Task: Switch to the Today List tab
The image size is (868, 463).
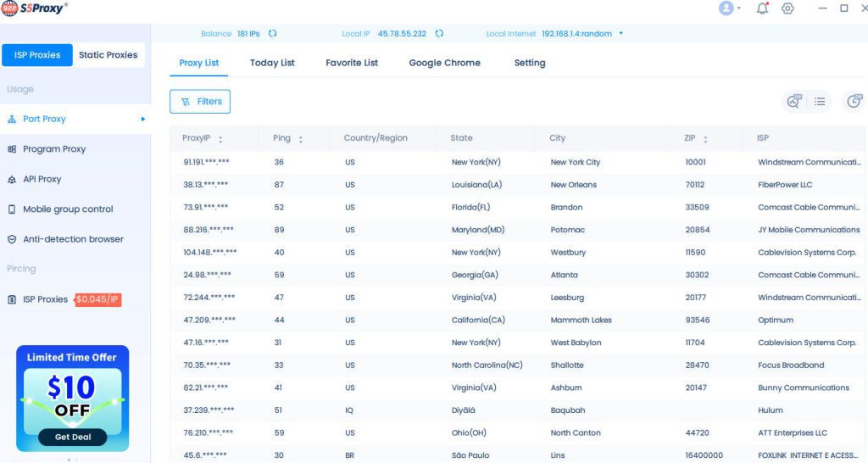Action: [272, 63]
